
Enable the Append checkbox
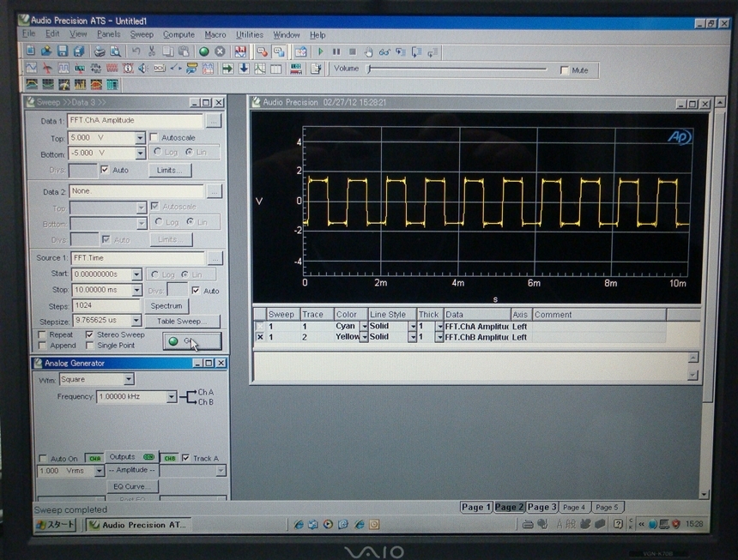point(42,346)
